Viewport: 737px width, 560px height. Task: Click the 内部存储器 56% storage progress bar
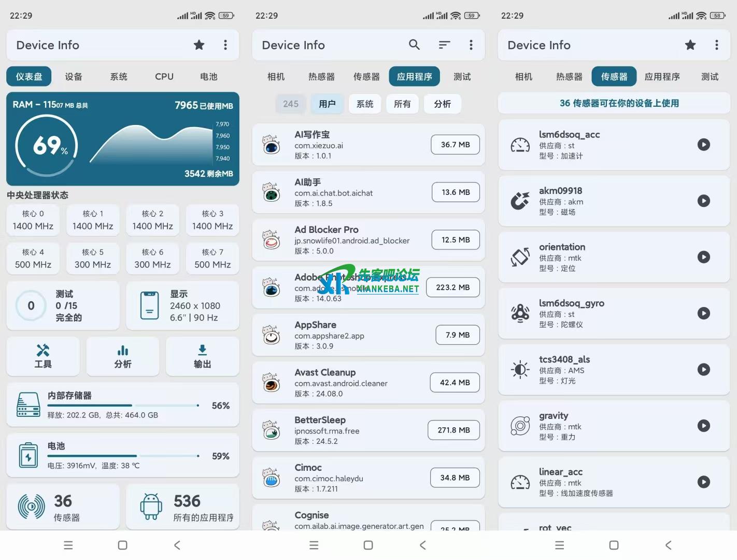tap(123, 405)
